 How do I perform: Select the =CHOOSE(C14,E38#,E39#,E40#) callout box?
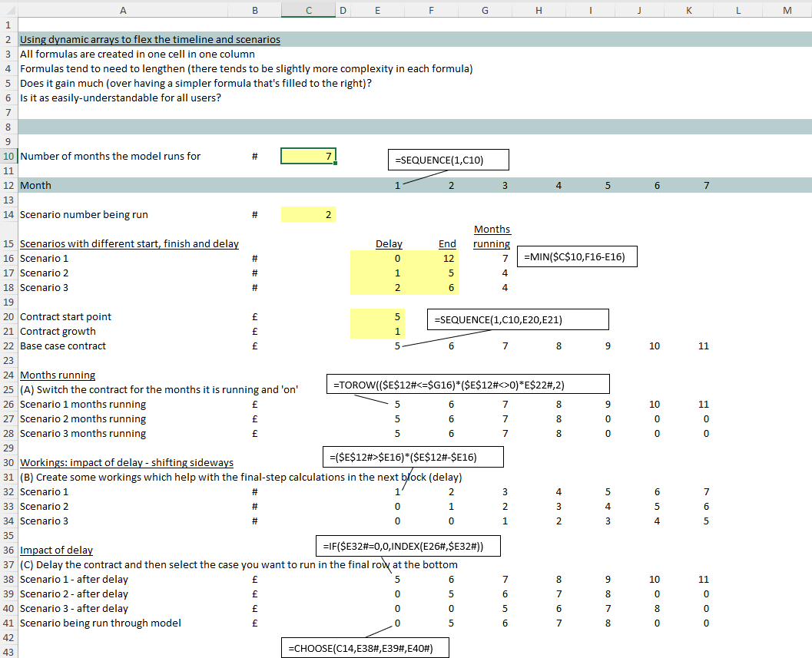(x=365, y=649)
